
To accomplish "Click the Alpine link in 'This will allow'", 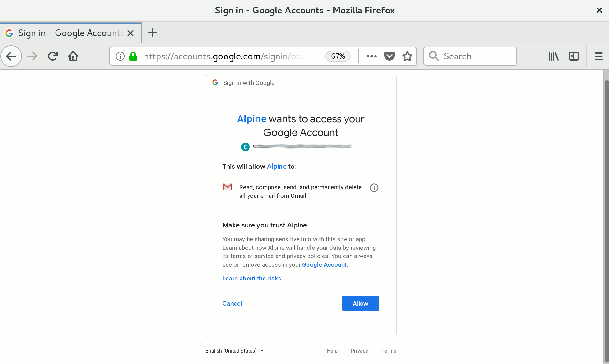I will click(277, 166).
